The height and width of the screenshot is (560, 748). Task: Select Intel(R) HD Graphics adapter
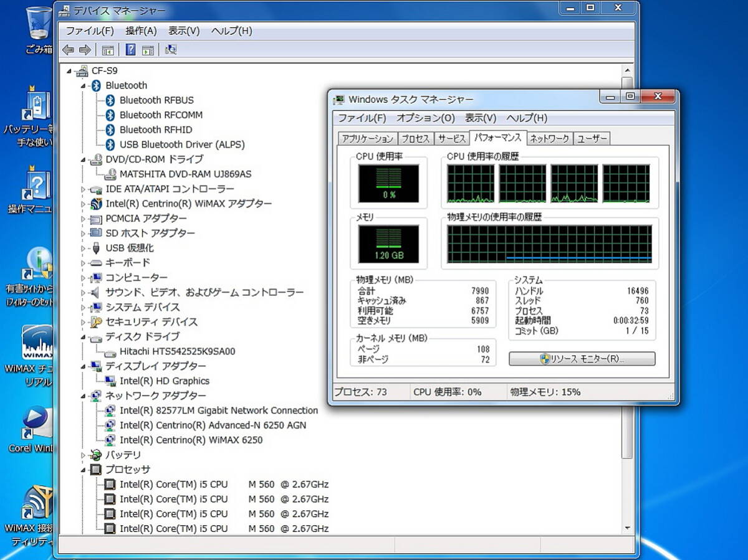coord(165,381)
